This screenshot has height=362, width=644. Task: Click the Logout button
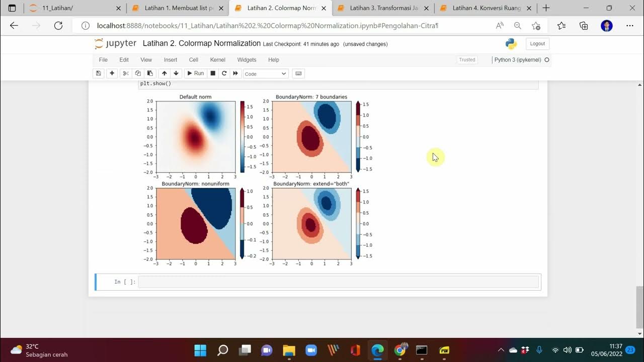tap(537, 44)
